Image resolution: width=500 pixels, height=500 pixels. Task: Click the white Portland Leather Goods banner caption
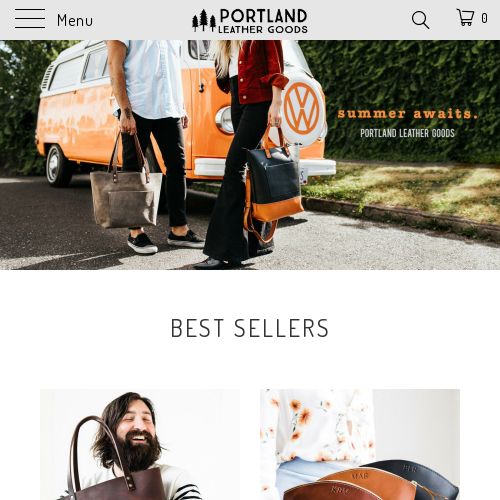pos(407,133)
